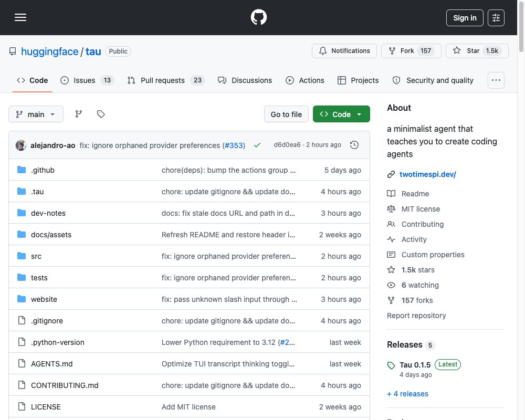Image resolution: width=525 pixels, height=420 pixels.
Task: Click alejandro-ao's avatar image
Action: coord(21,145)
